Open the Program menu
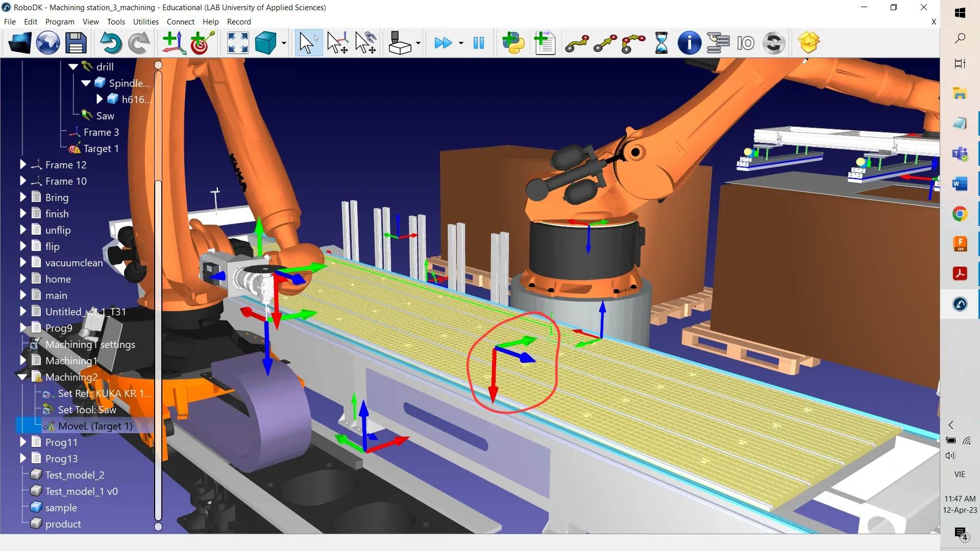 pos(60,22)
